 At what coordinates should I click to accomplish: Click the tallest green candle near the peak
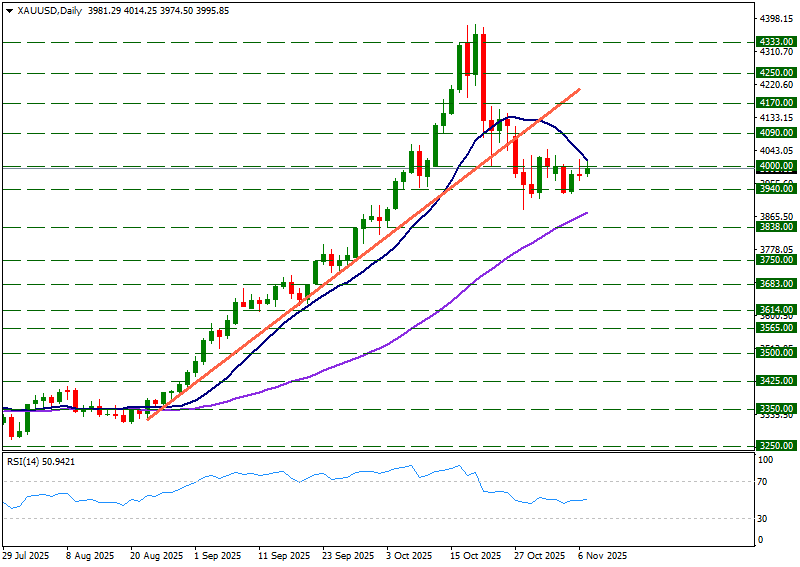[x=460, y=68]
